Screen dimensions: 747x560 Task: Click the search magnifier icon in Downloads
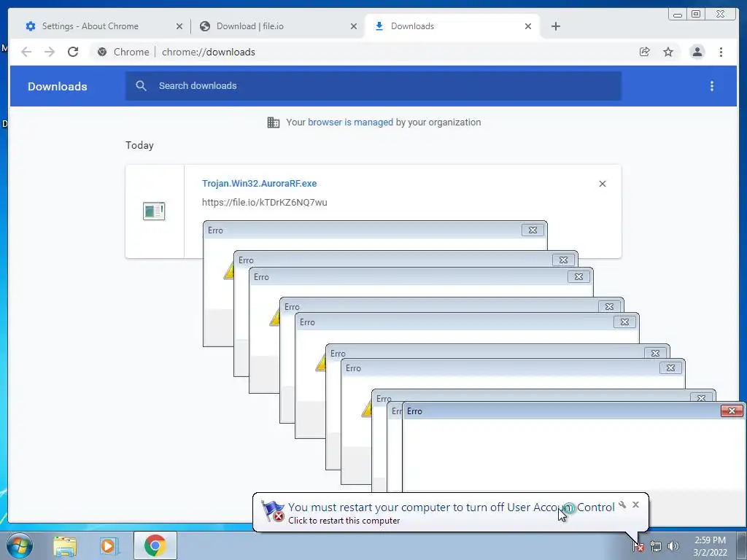tap(141, 86)
